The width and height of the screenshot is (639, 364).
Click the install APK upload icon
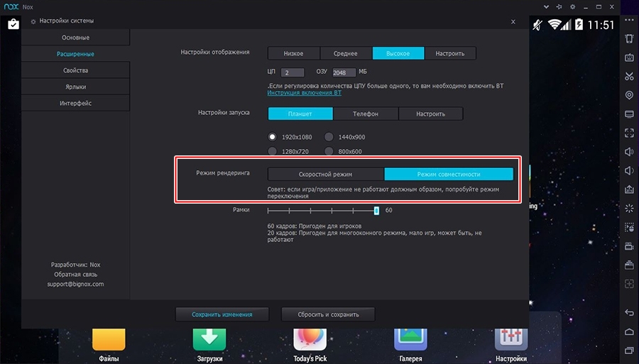point(629,189)
